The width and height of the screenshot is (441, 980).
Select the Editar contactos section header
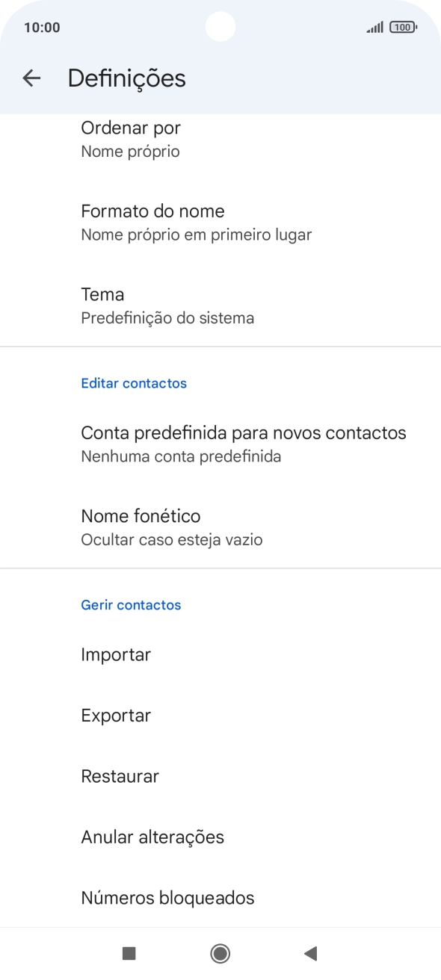click(x=134, y=383)
